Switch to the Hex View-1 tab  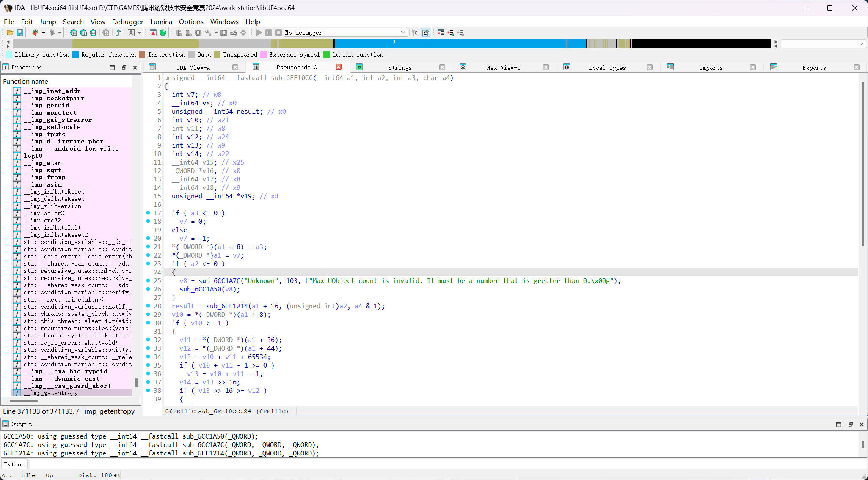coord(504,68)
